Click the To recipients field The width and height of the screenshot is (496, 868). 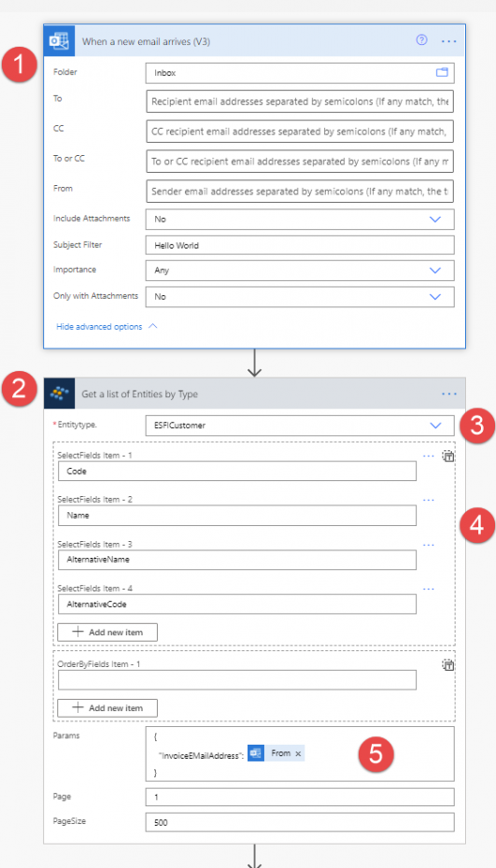pos(300,102)
